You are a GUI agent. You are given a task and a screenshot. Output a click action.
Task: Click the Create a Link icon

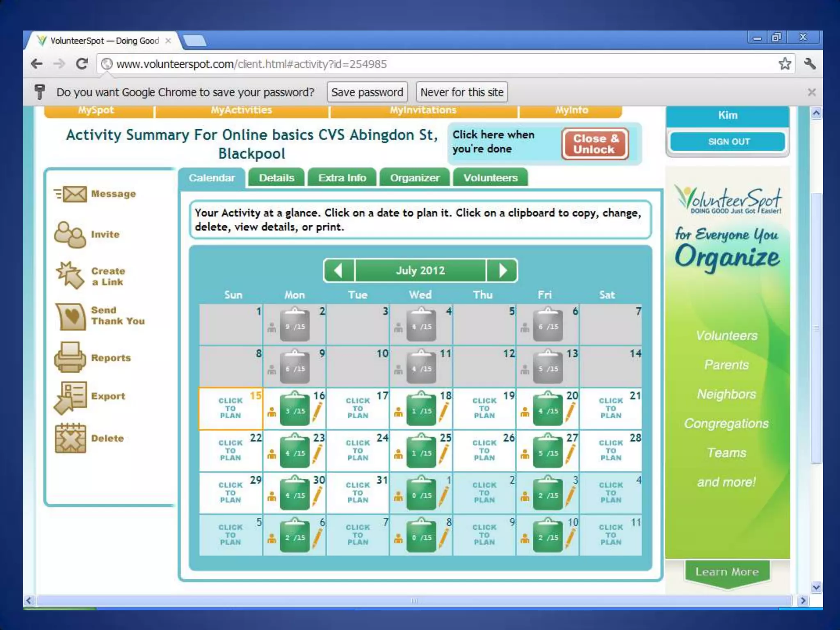point(70,275)
